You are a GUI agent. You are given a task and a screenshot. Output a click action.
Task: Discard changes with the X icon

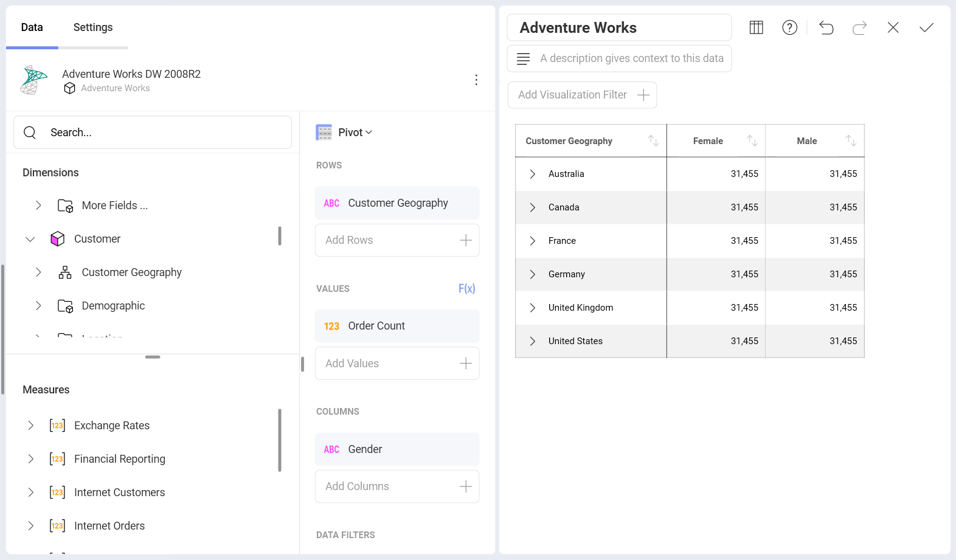pos(893,27)
